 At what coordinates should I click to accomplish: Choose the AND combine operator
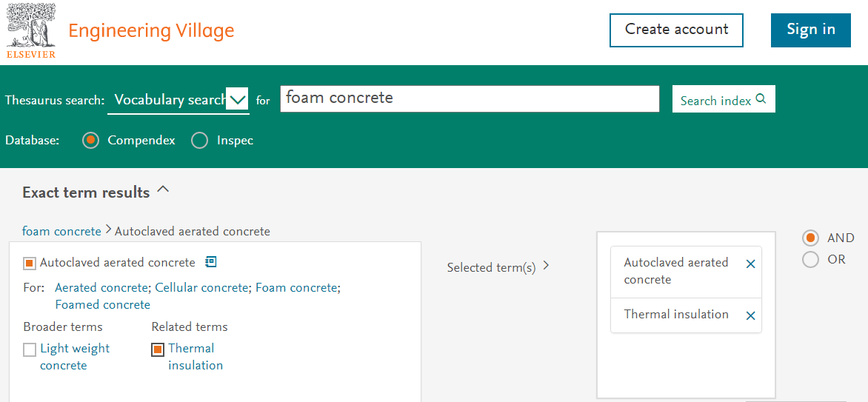pos(811,238)
